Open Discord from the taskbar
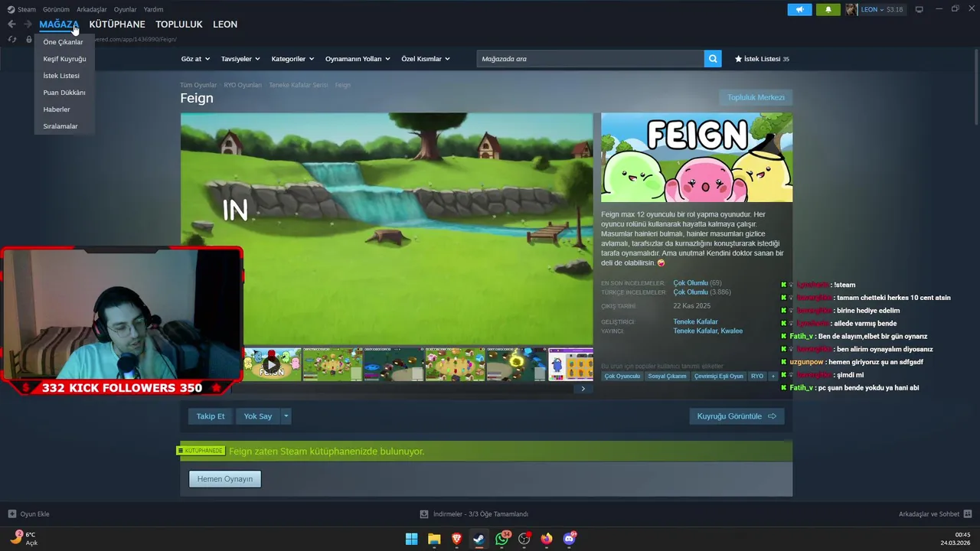Viewport: 980px width, 551px height. (x=569, y=539)
